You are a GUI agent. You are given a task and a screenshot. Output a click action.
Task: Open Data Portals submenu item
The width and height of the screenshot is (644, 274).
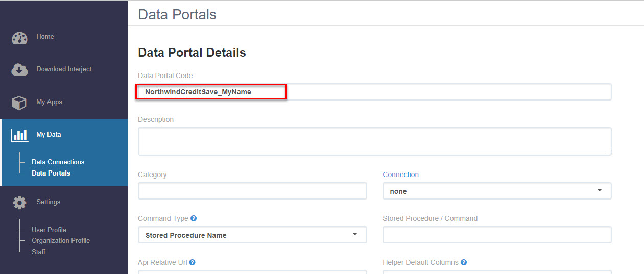pyautogui.click(x=51, y=173)
